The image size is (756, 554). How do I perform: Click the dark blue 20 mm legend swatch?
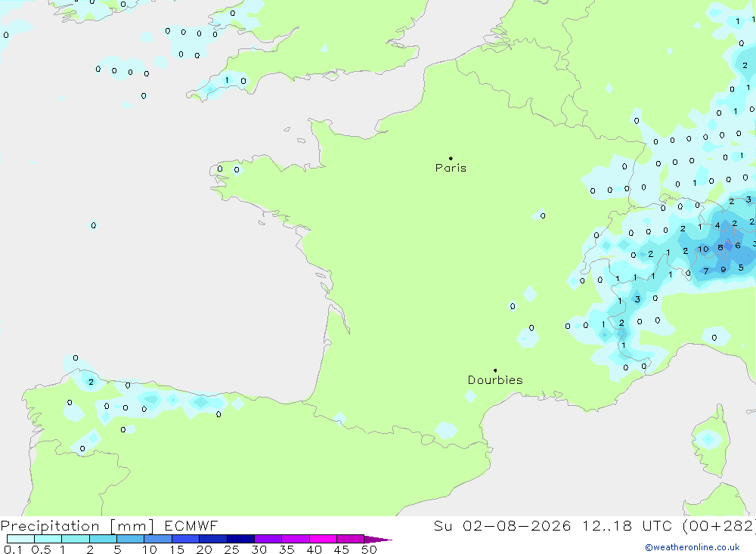point(212,539)
